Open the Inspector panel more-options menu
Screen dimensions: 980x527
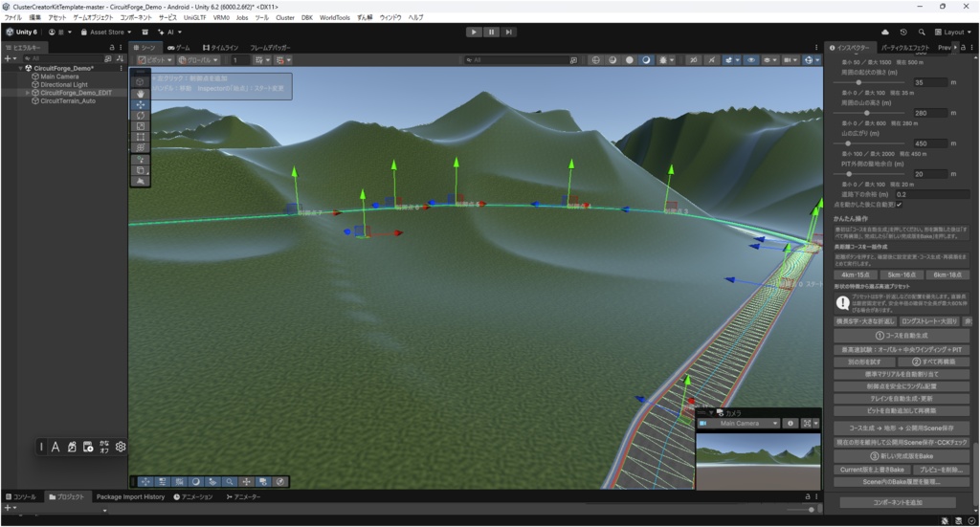pyautogui.click(x=971, y=48)
